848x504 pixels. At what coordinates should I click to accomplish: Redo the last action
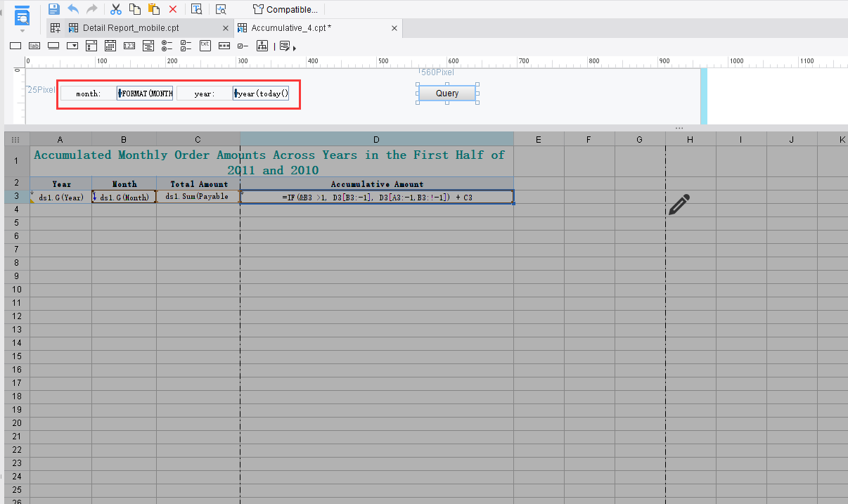pyautogui.click(x=91, y=9)
